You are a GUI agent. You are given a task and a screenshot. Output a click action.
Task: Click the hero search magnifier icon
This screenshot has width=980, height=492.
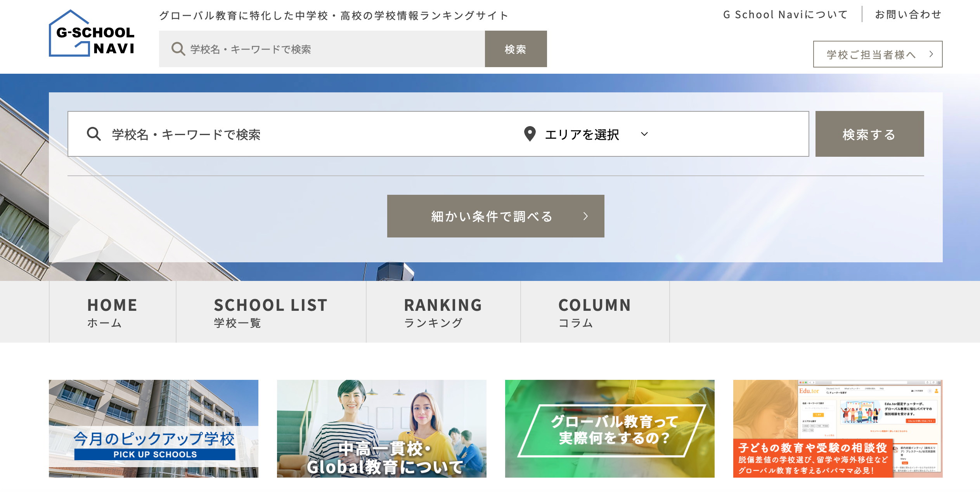pos(93,134)
